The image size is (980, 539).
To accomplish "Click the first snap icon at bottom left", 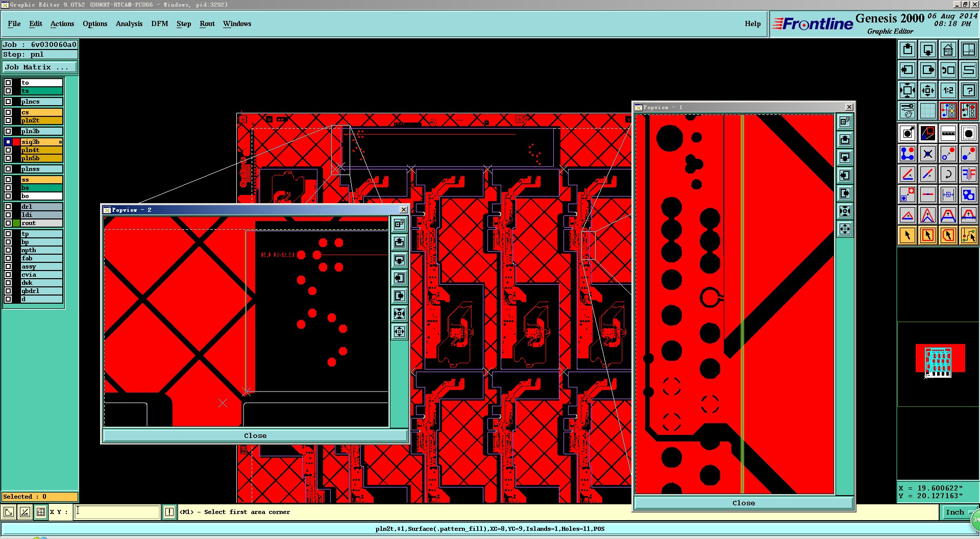I will [x=9, y=512].
